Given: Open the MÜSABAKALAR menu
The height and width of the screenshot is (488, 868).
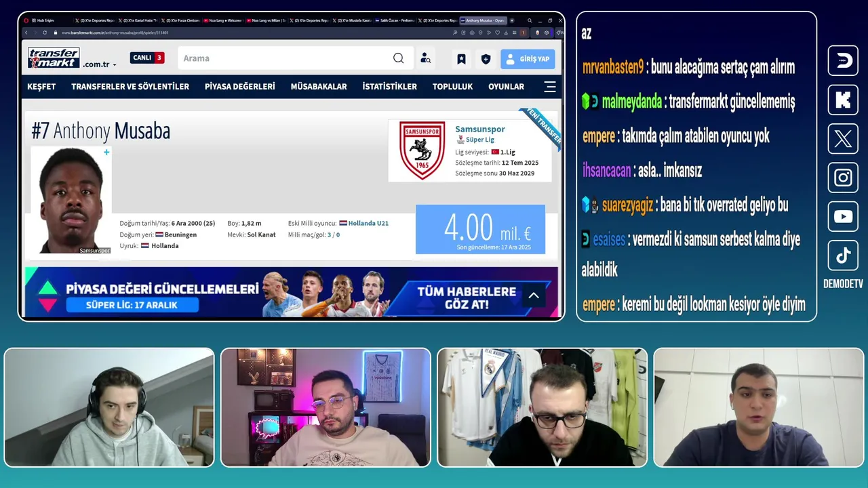Looking at the screenshot, I should coord(319,87).
